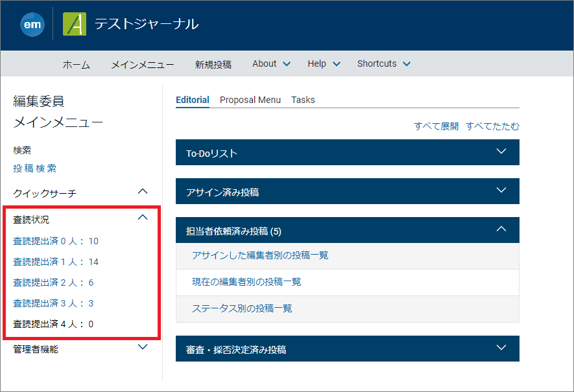Select ホーム from the navigation bar
Viewport: 574px width, 392px height.
coord(76,63)
